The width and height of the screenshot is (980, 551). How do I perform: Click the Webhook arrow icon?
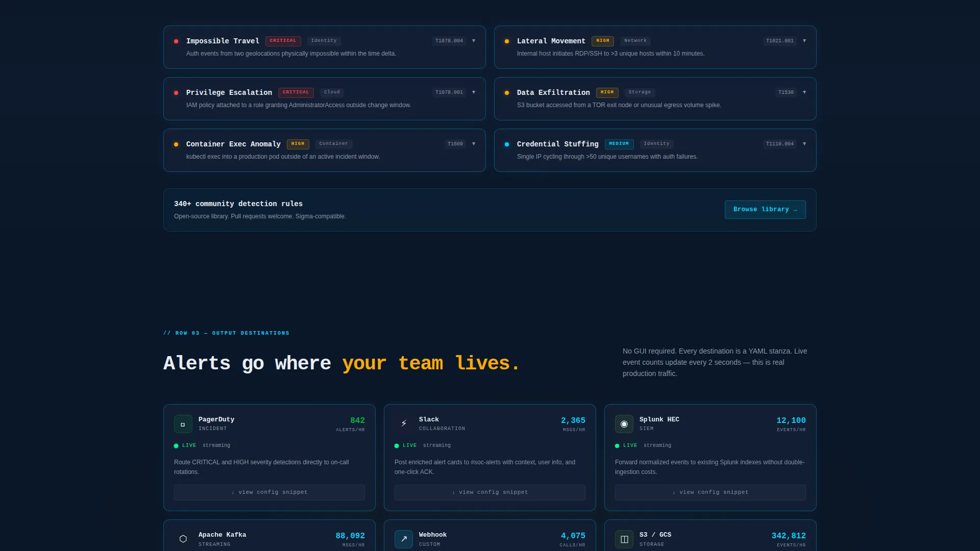[x=404, y=539]
